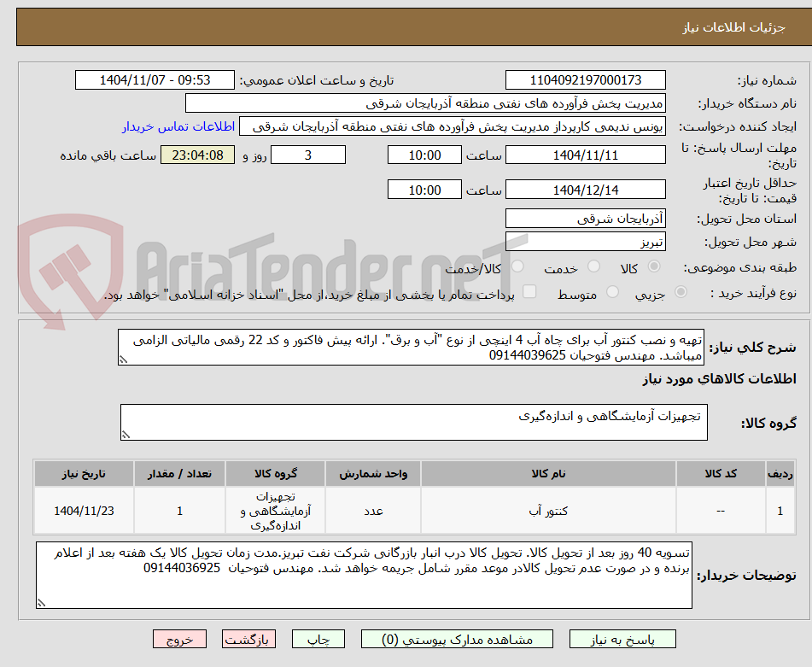Click the جزئیات اطلاعات نیاز page header
The image size is (812, 667).
point(733,27)
